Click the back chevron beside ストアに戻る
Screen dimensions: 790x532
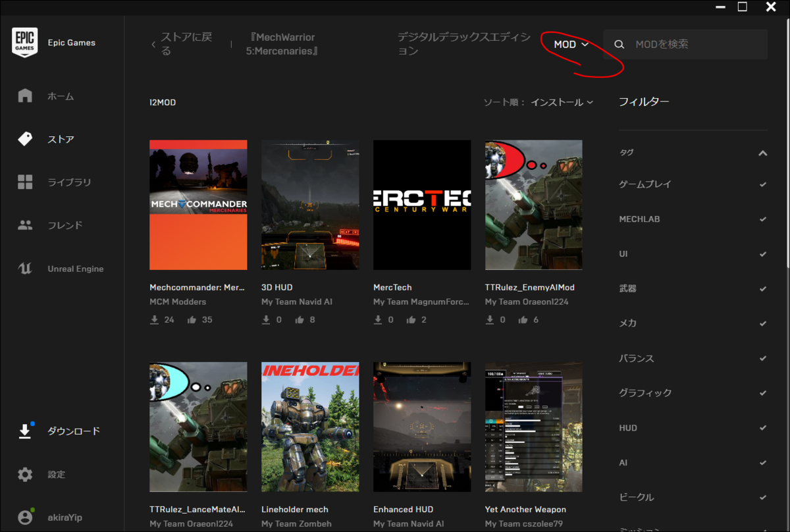click(153, 44)
